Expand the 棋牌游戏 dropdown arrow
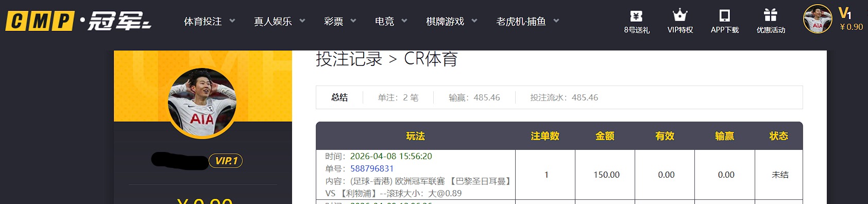868x204 pixels. [x=474, y=21]
